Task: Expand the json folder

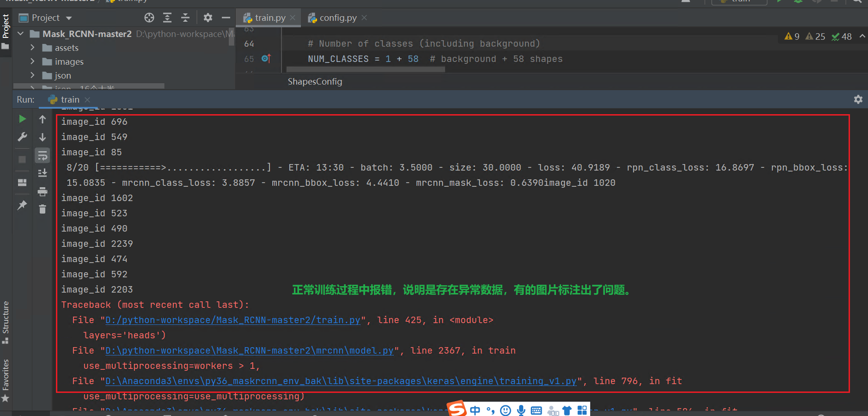Action: point(32,75)
